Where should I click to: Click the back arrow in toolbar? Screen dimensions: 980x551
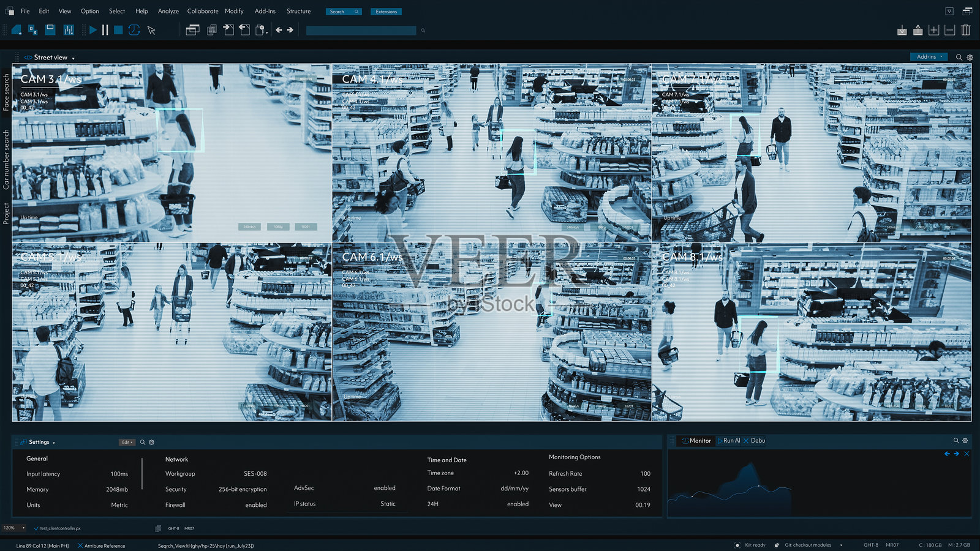[279, 30]
